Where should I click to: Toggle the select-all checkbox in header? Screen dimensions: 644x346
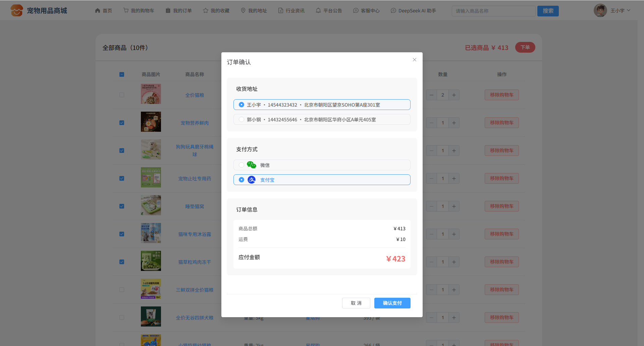click(122, 74)
